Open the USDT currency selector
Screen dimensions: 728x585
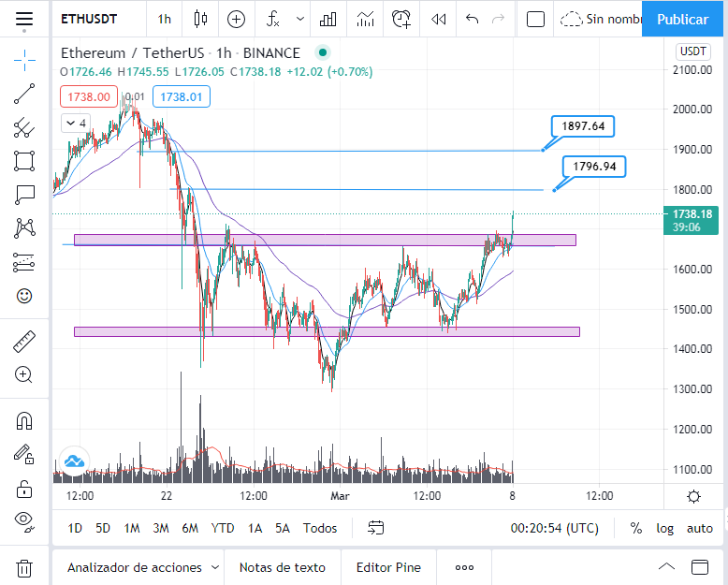(692, 51)
